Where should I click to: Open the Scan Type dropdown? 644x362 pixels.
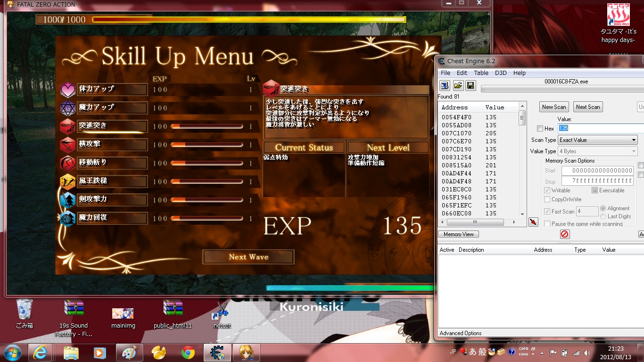pyautogui.click(x=597, y=140)
